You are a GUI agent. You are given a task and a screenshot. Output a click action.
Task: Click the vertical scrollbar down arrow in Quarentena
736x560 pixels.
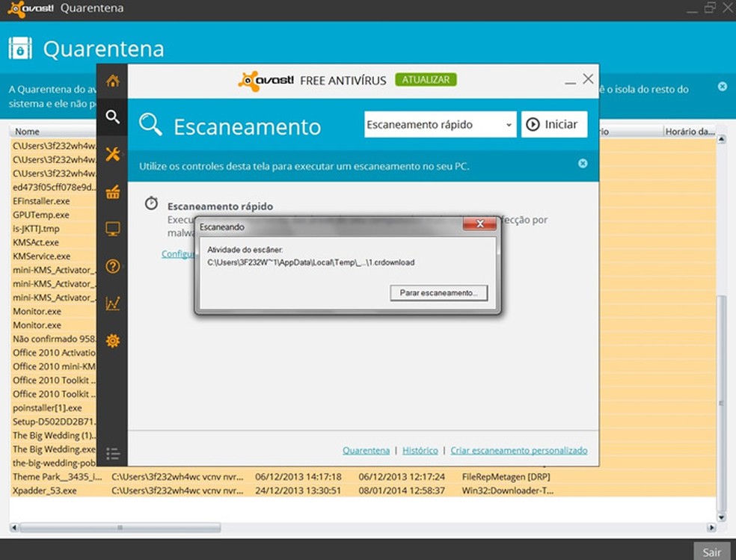pos(722,517)
